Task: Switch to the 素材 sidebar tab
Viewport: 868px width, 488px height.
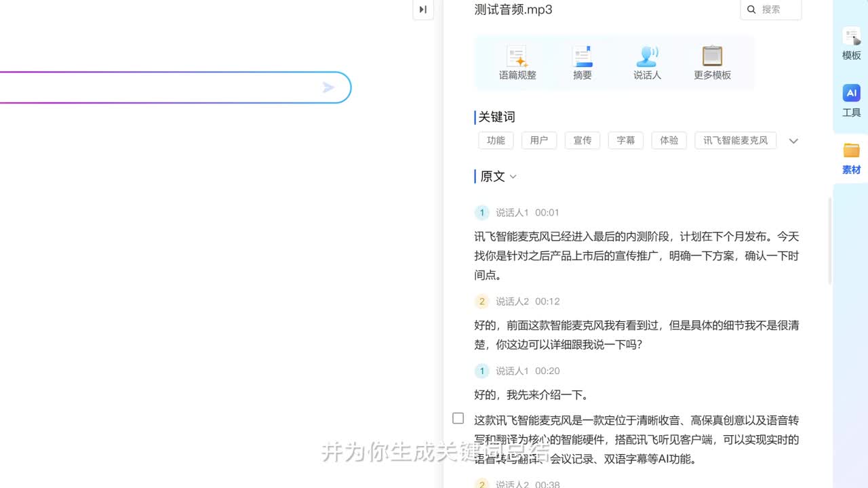Action: pyautogui.click(x=851, y=159)
